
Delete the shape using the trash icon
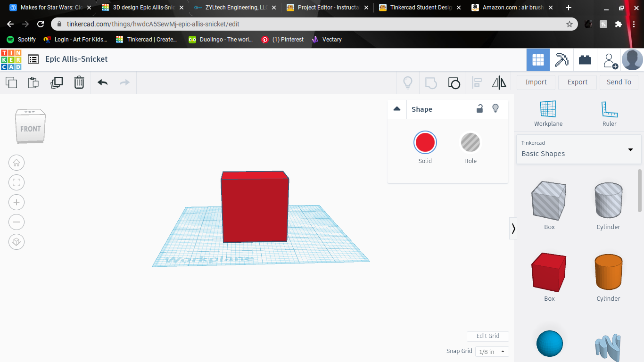point(79,82)
